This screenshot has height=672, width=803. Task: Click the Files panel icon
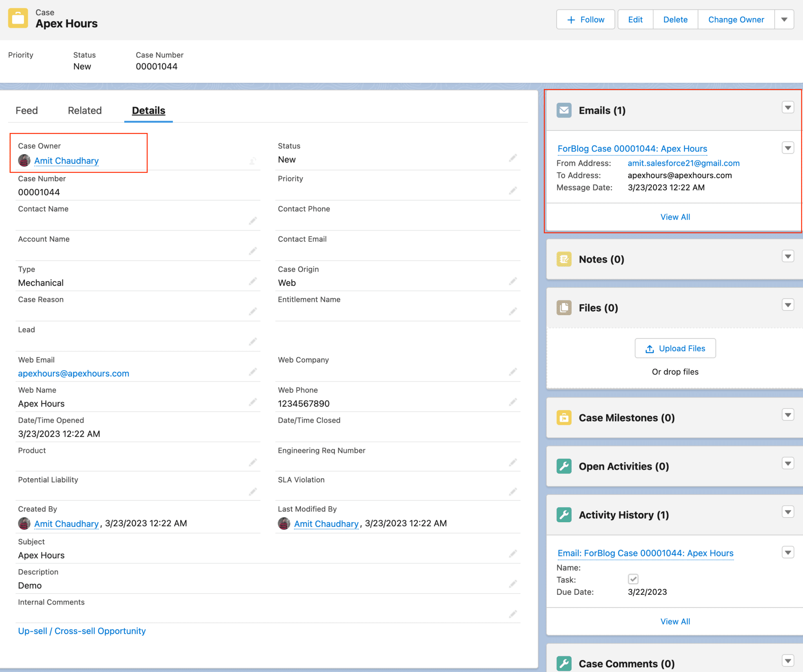pyautogui.click(x=563, y=308)
